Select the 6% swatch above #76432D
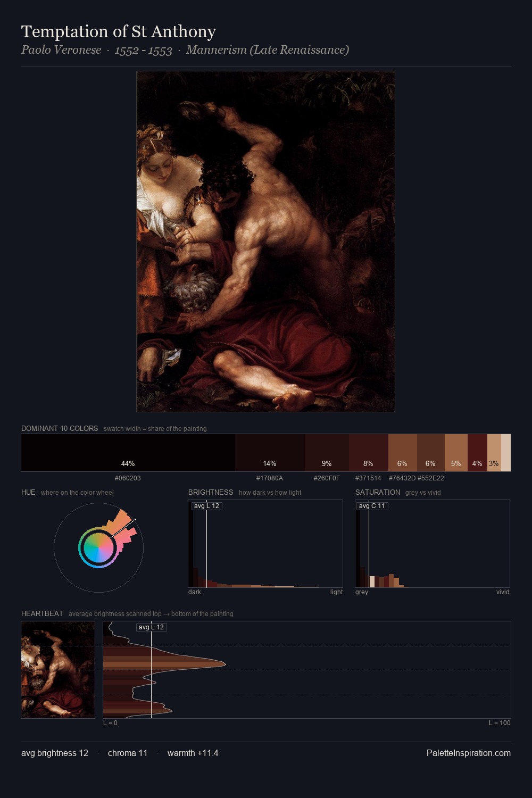This screenshot has height=798, width=532. (403, 453)
